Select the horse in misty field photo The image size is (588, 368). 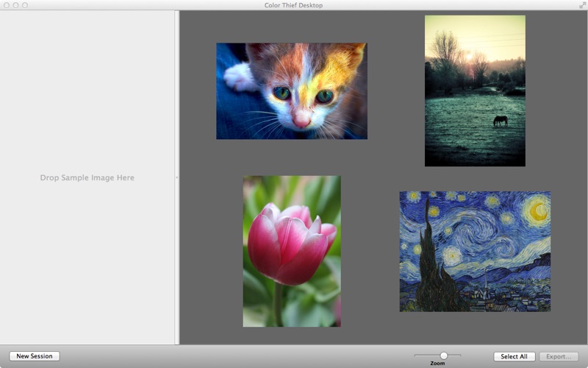pos(475,91)
